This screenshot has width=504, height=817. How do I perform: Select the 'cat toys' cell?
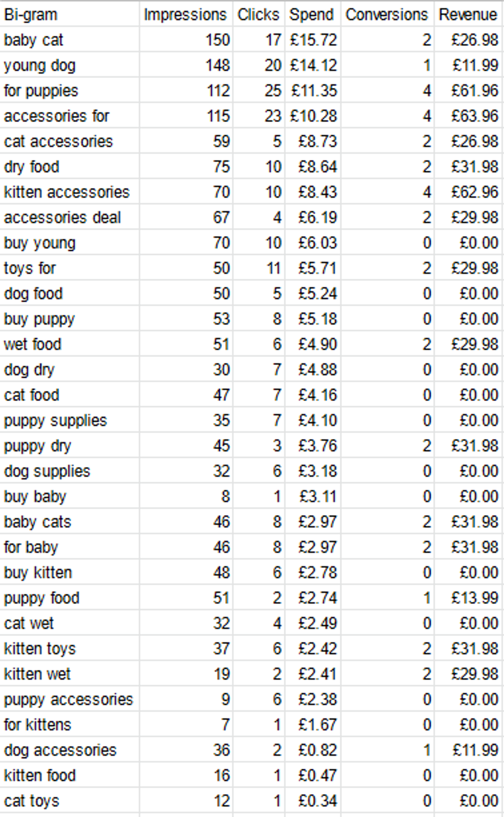click(x=69, y=801)
